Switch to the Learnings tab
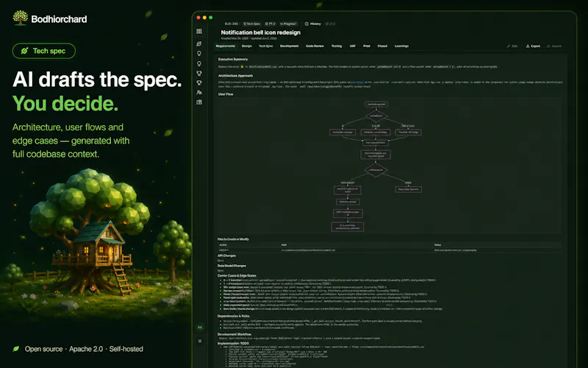588x368 pixels. tap(401, 46)
